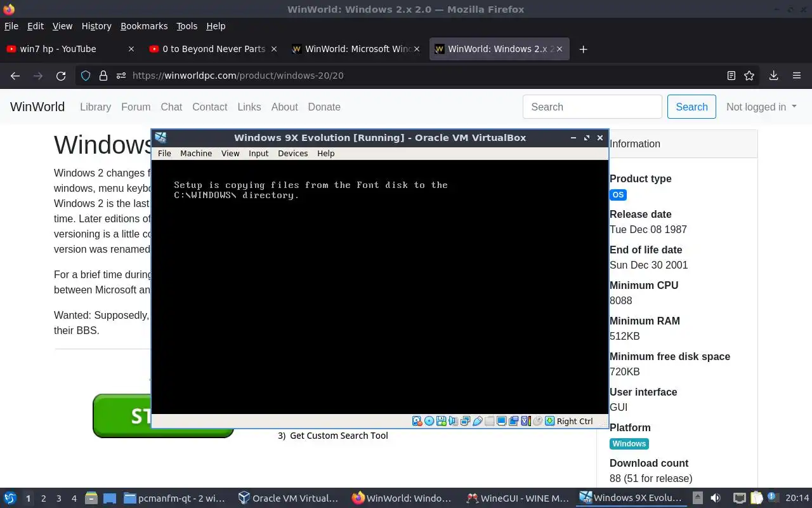Open Input menu in VirtualBox window
The height and width of the screenshot is (508, 812).
[258, 153]
